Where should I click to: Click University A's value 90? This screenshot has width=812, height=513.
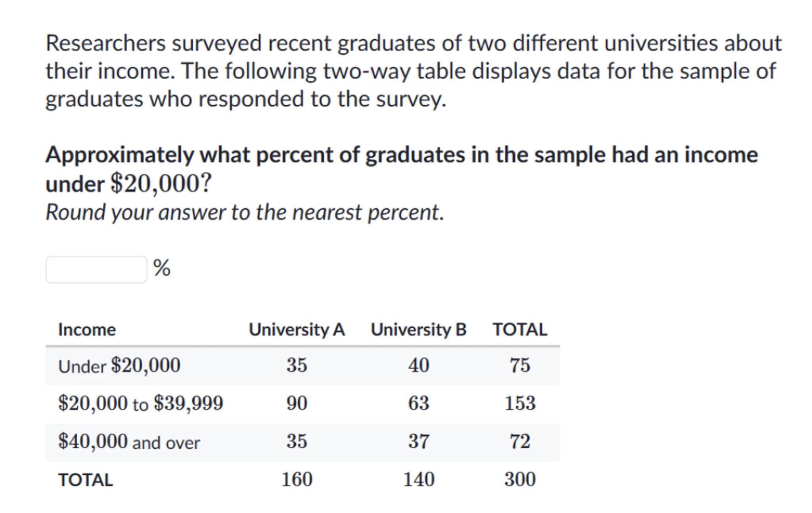297,403
